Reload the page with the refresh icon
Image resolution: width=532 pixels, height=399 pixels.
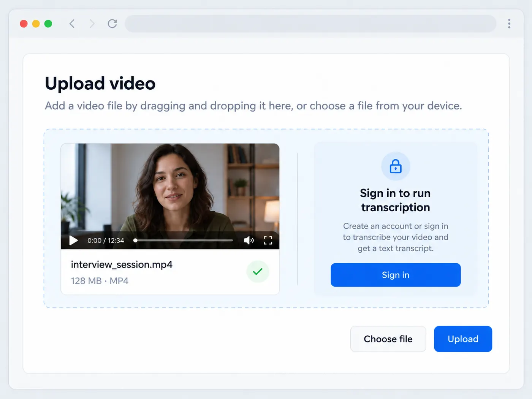[x=112, y=24]
